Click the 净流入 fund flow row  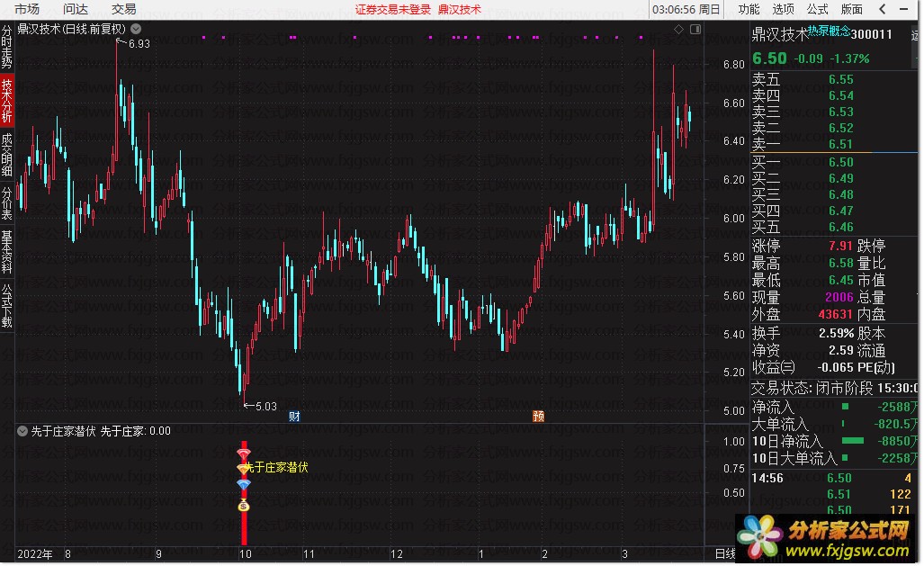coord(833,408)
